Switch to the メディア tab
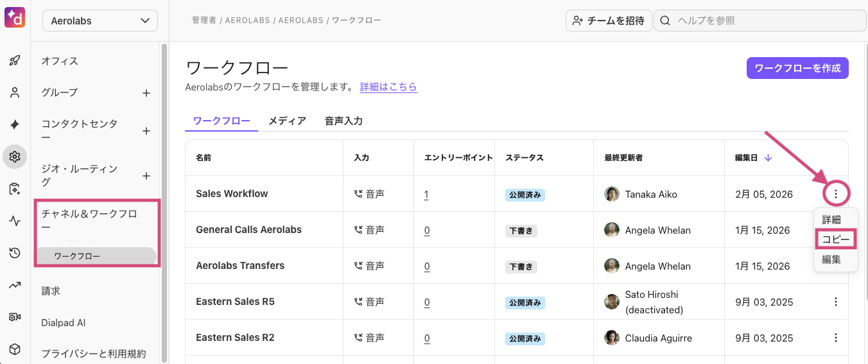Image resolution: width=868 pixels, height=364 pixels. (x=287, y=121)
